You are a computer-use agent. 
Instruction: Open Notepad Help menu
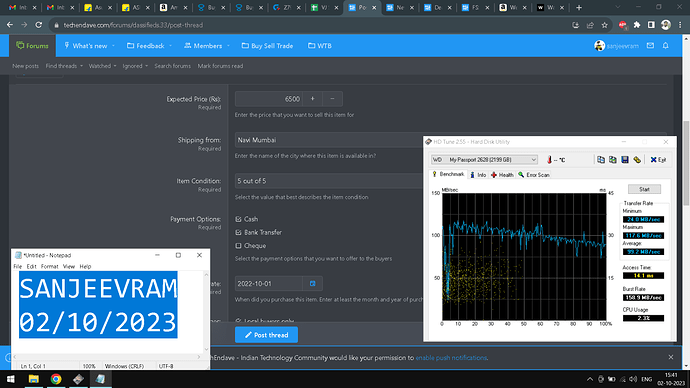click(x=85, y=267)
